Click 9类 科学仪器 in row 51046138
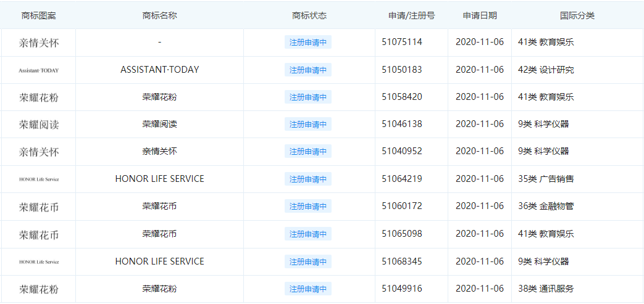Screen dimensions: 644x304 click(x=543, y=124)
